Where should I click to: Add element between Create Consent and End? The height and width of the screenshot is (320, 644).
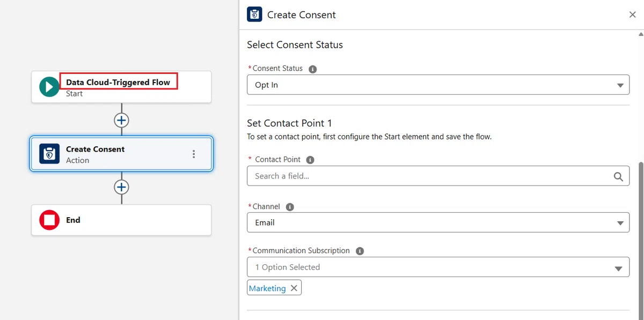pos(122,187)
